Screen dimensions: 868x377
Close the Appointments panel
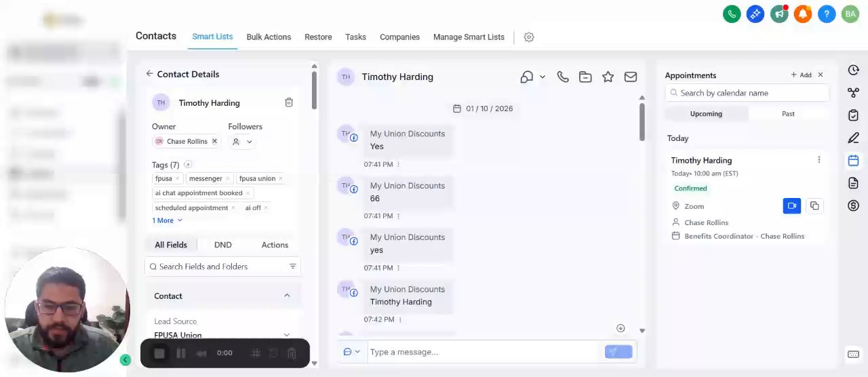[x=821, y=75]
